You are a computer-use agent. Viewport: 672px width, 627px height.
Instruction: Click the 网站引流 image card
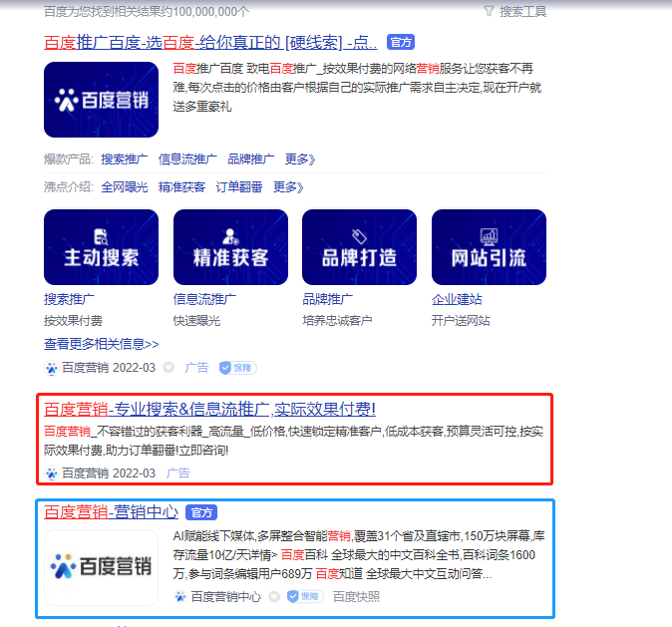coord(489,247)
